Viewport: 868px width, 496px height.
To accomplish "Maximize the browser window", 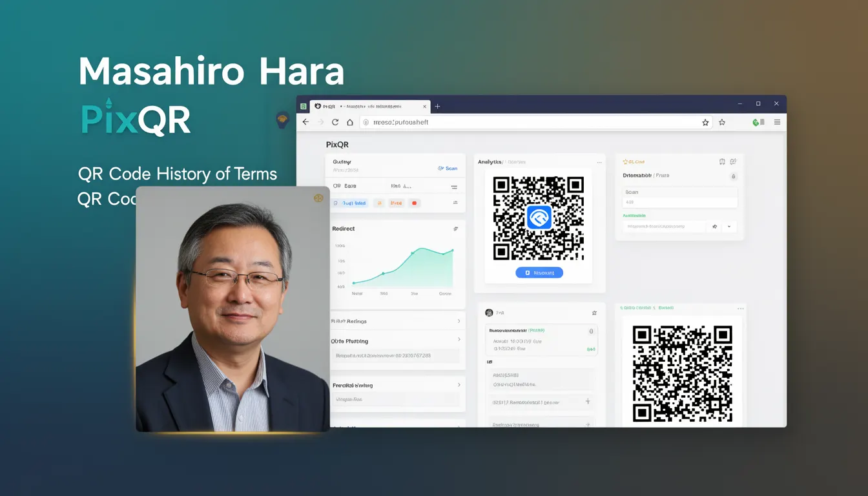I will [x=758, y=104].
